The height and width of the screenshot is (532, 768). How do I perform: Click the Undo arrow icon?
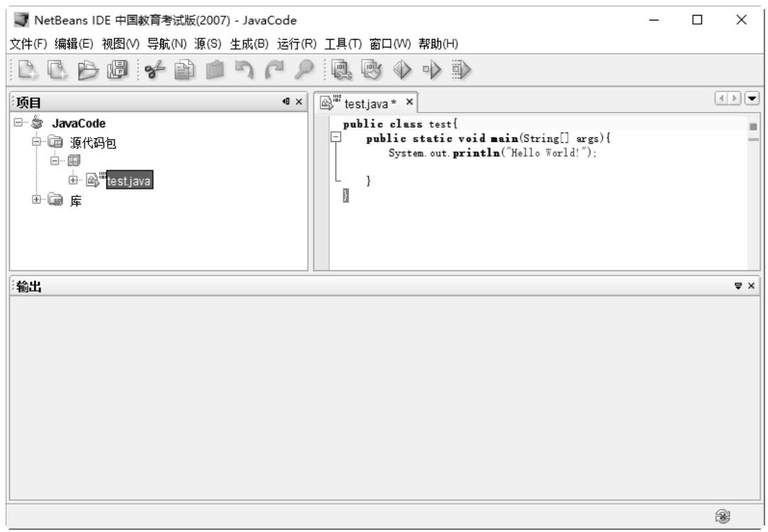pos(245,70)
